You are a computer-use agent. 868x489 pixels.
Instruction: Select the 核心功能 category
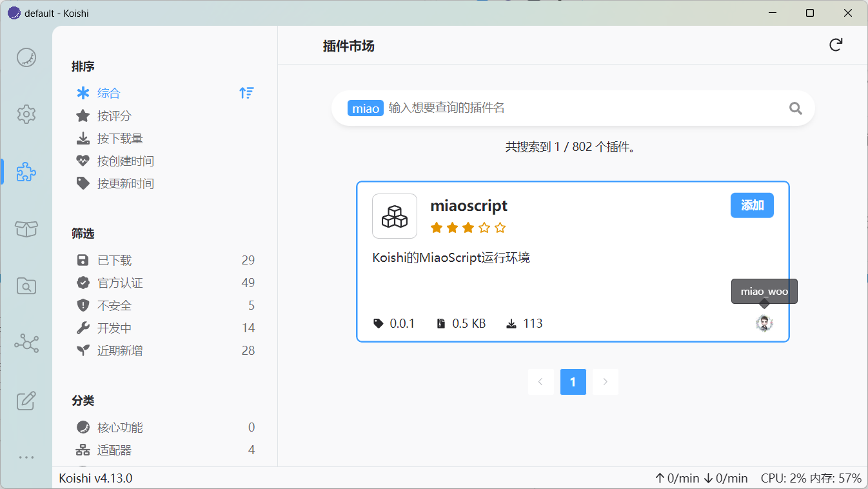click(164, 427)
